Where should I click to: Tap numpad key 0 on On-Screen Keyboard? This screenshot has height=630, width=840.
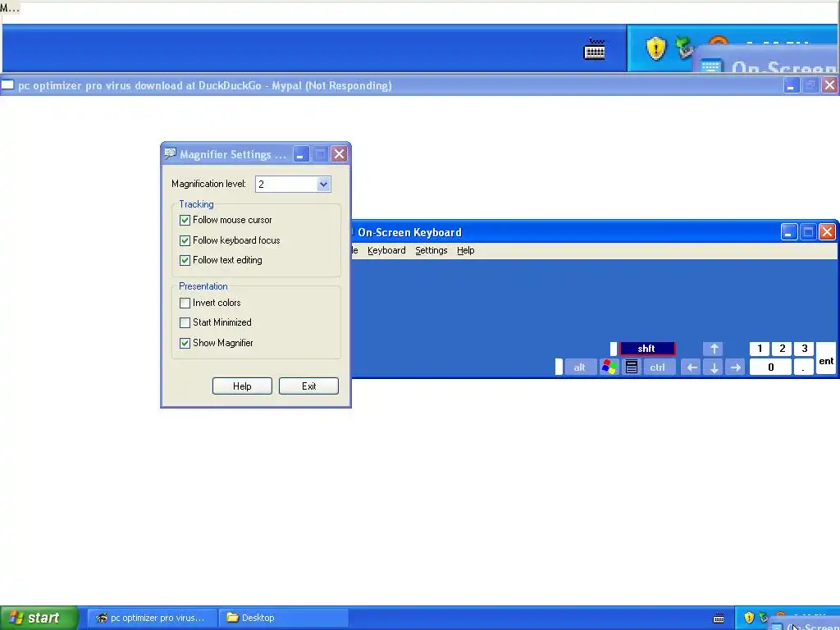click(770, 367)
